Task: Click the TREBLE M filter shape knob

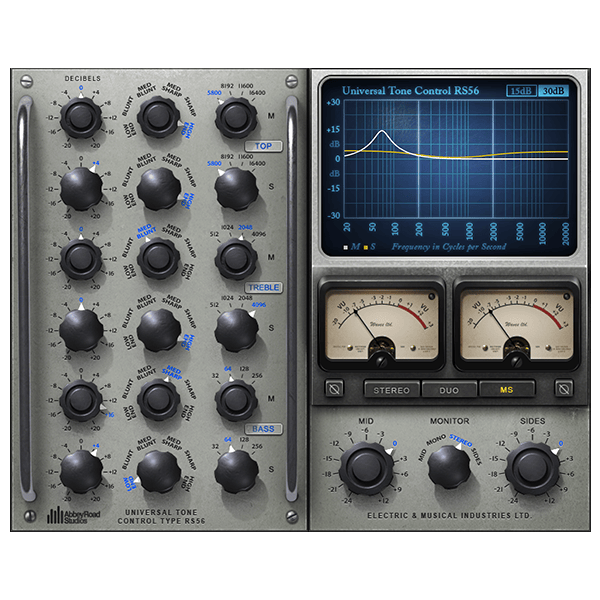Action: (x=158, y=259)
